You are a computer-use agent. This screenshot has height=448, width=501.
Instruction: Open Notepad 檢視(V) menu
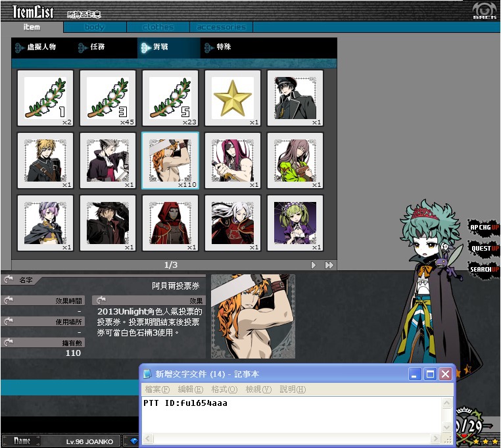258,389
